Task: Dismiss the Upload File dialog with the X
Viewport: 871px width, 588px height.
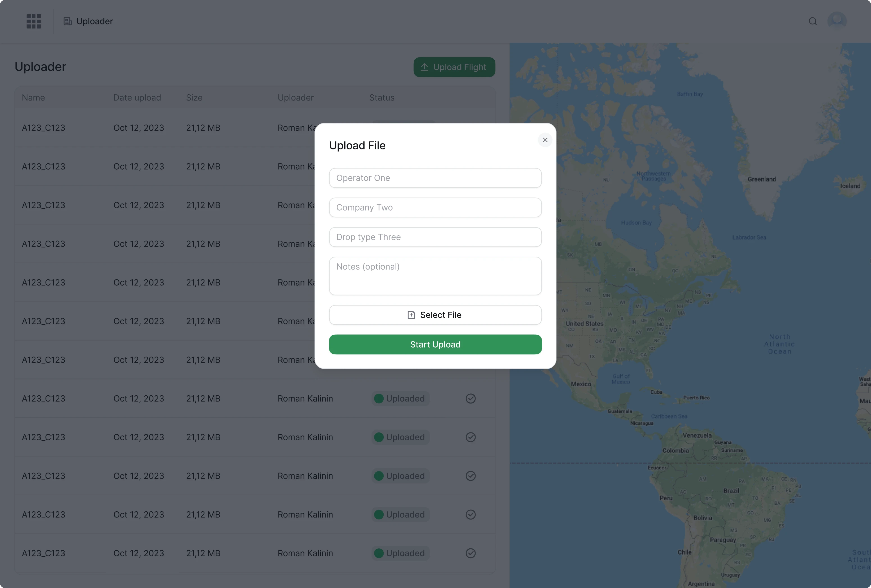Action: click(x=545, y=140)
